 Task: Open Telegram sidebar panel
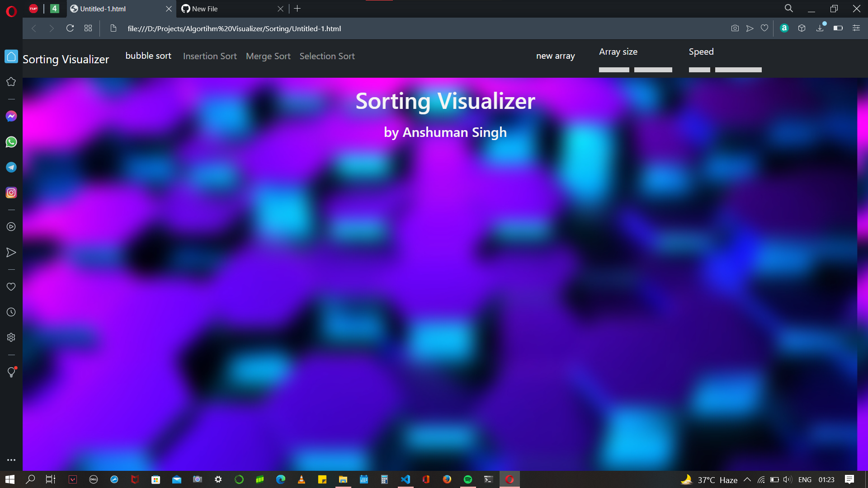pos(11,167)
